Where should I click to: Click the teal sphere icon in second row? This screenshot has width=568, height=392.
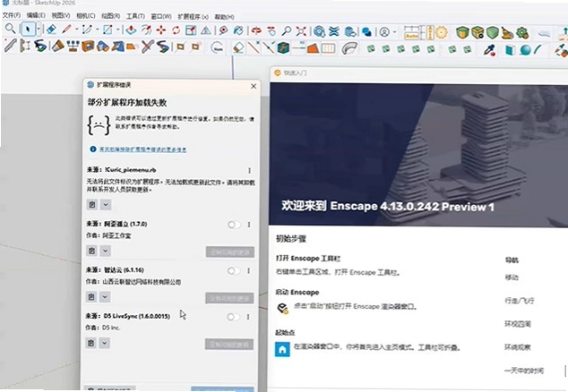click(525, 49)
